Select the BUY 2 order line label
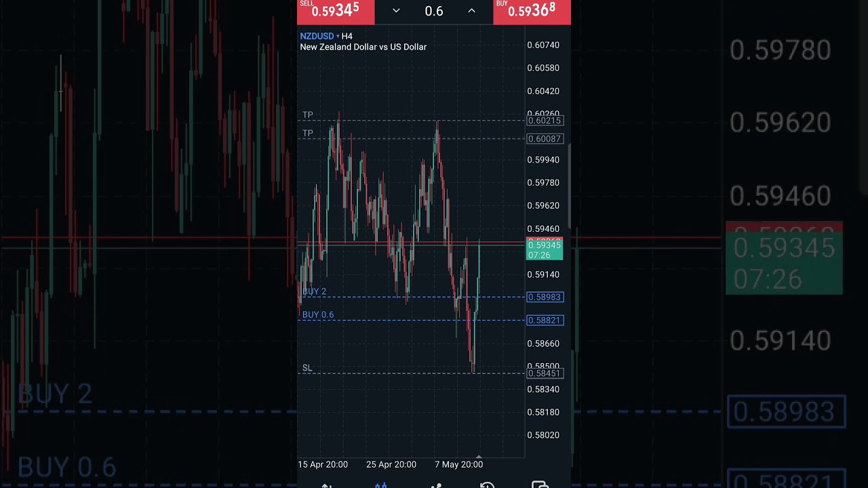Screen dimensions: 868x488 (x=314, y=291)
